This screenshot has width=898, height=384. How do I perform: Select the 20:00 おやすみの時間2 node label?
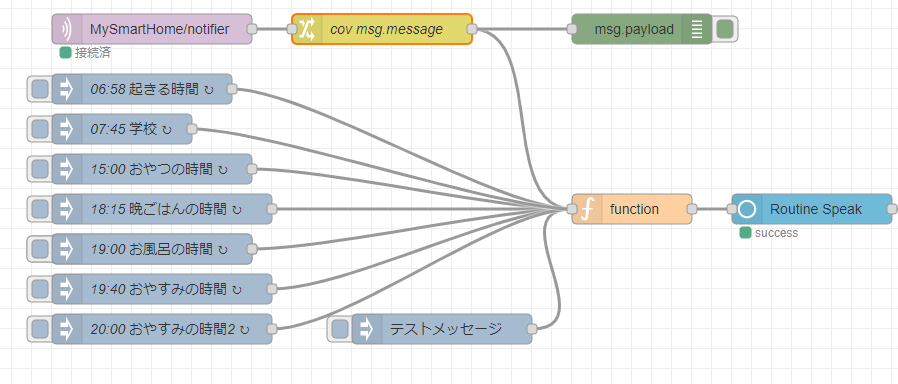point(170,329)
